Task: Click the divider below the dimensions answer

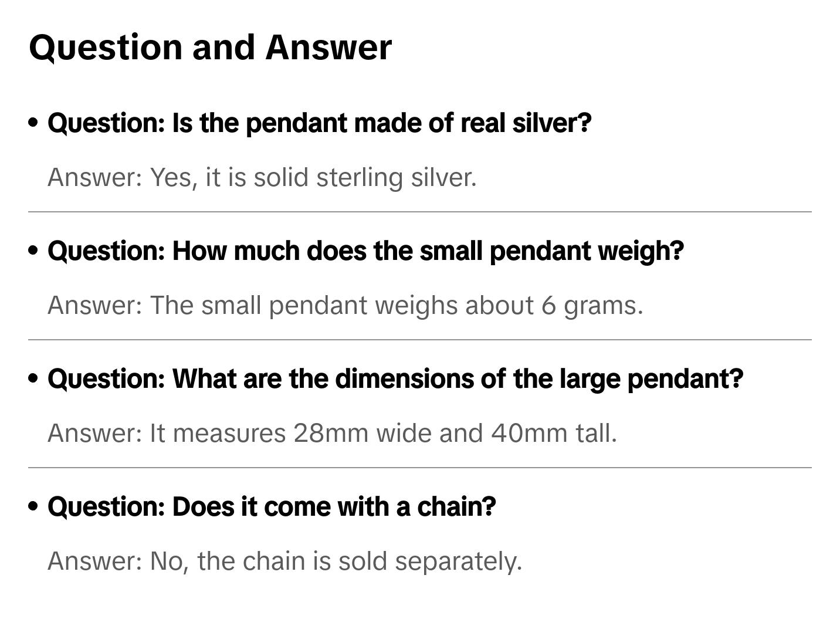Action: click(x=420, y=468)
